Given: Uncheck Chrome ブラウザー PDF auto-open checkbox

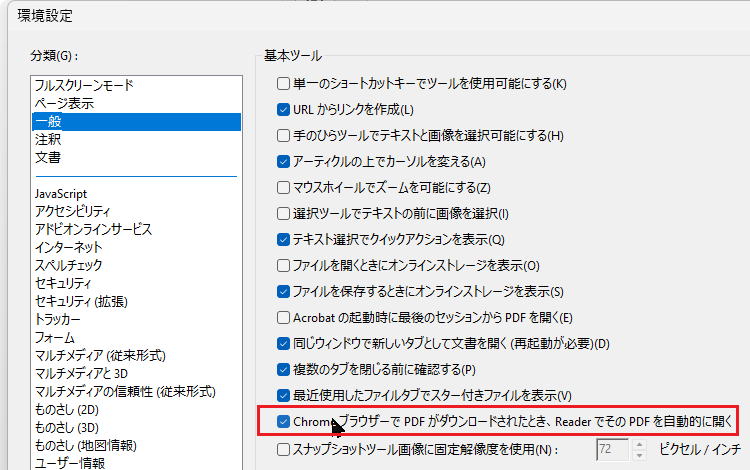Looking at the screenshot, I should pyautogui.click(x=284, y=422).
